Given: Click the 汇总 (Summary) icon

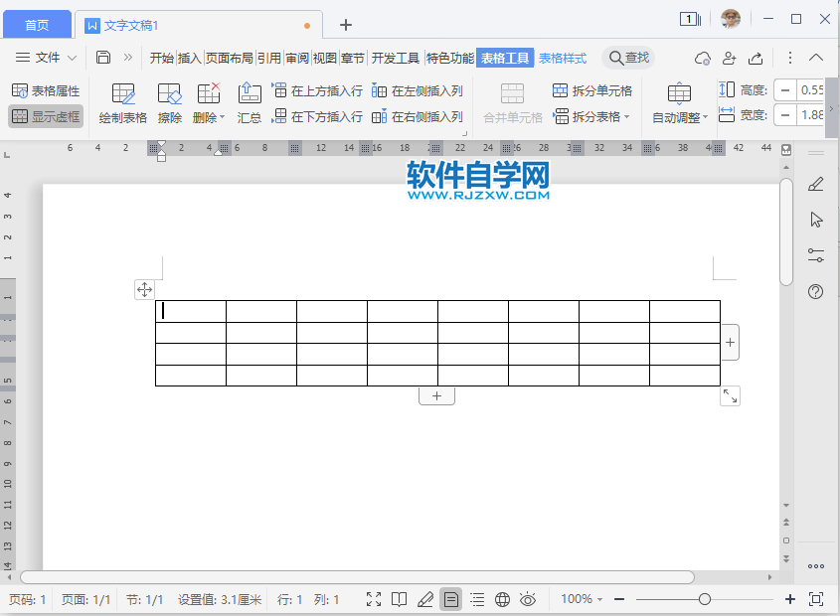Looking at the screenshot, I should coord(249,102).
